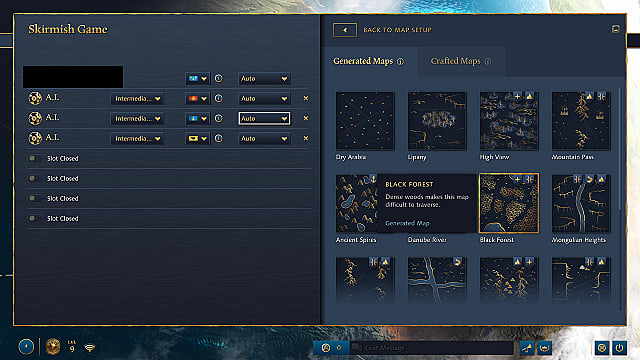
Task: Open second A.I. blue flag civilization dropdown
Action: tap(198, 118)
